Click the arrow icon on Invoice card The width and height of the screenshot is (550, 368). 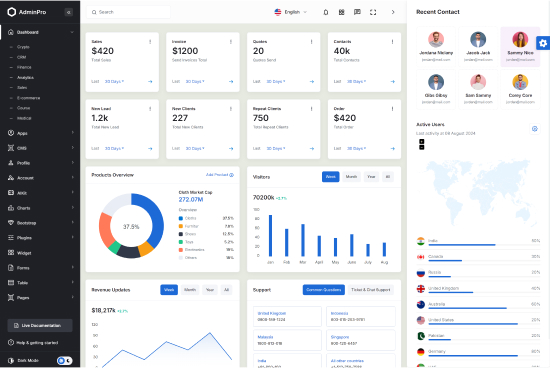coord(231,81)
